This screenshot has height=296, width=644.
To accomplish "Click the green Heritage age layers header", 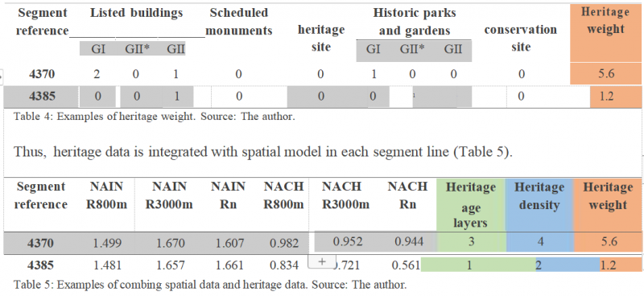I will coord(471,205).
